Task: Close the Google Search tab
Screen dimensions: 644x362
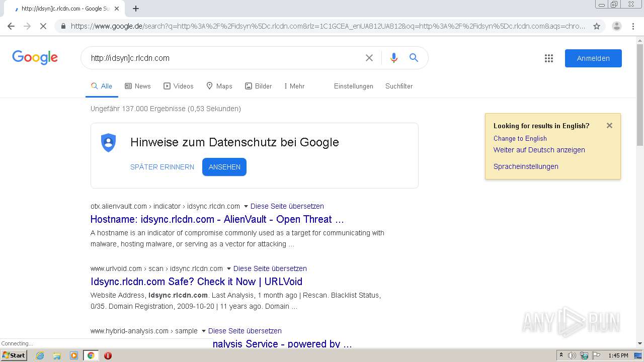Action: pos(117,9)
